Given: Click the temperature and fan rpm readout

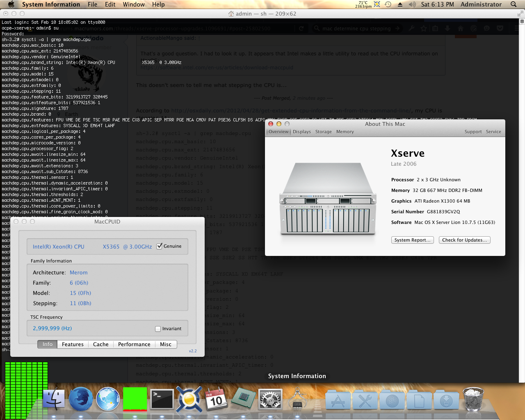Looking at the screenshot, I should 363,5.
